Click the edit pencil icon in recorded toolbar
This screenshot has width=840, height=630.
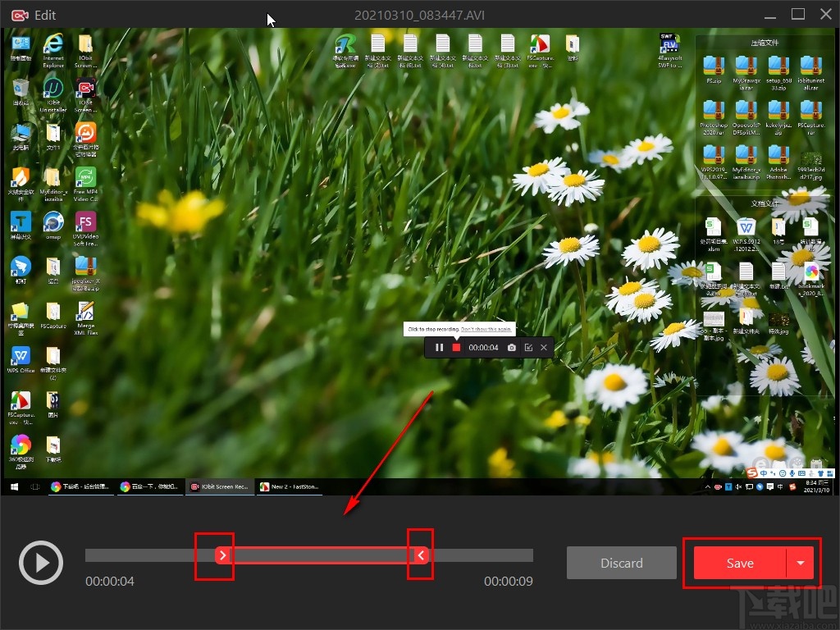528,348
